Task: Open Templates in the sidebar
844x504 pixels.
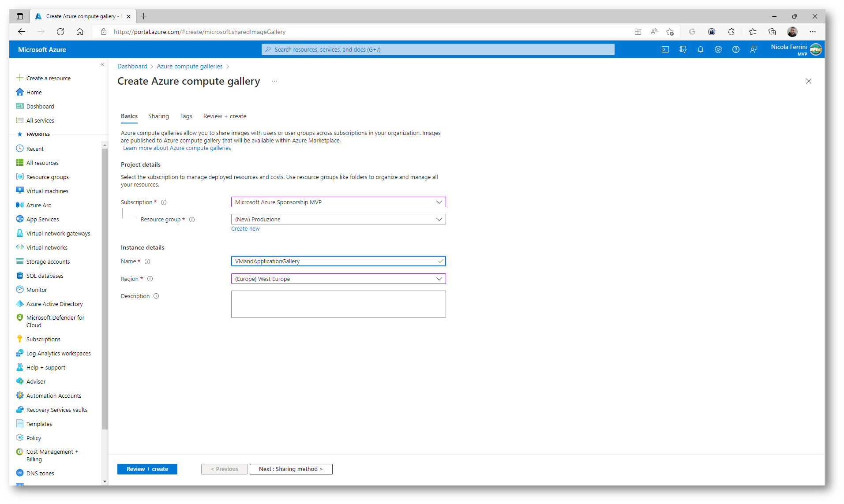Action: [39, 424]
